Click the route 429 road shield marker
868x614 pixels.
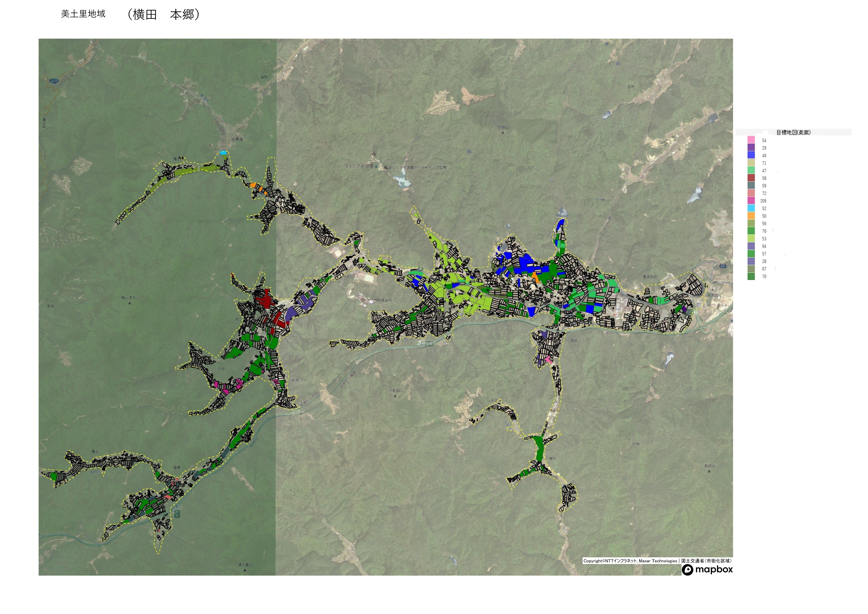point(54,81)
